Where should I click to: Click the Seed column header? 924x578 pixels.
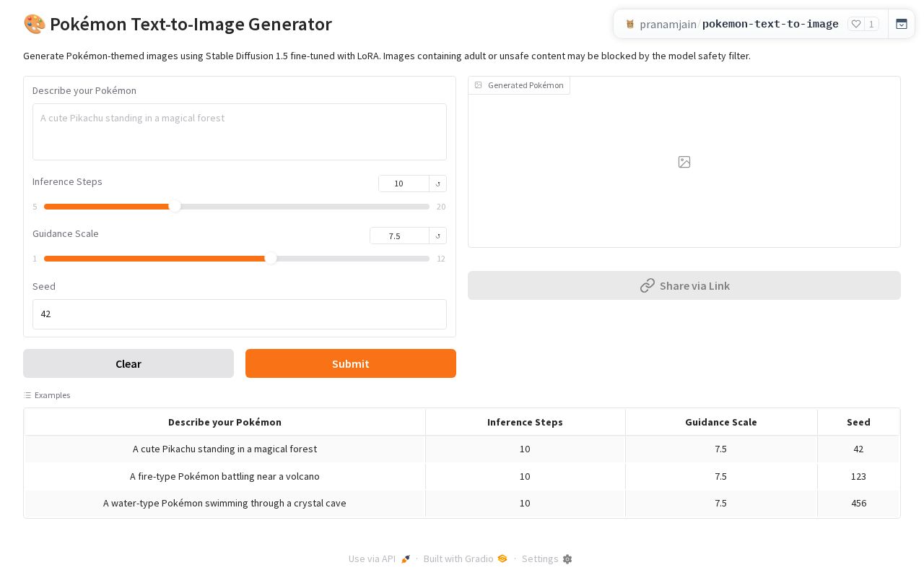858,422
